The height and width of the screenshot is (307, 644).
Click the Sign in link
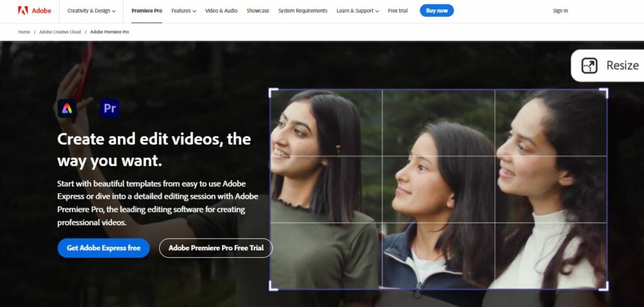[560, 11]
